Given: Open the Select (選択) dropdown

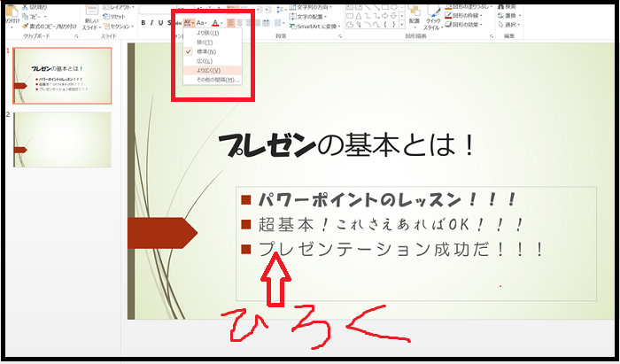Looking at the screenshot, I should [x=509, y=25].
